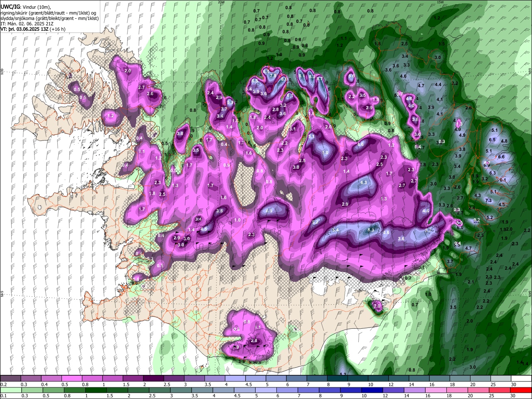Click the light periwinkle rain swatch between 5 and 6
This screenshot has width=532, height=399.
click(x=267, y=390)
